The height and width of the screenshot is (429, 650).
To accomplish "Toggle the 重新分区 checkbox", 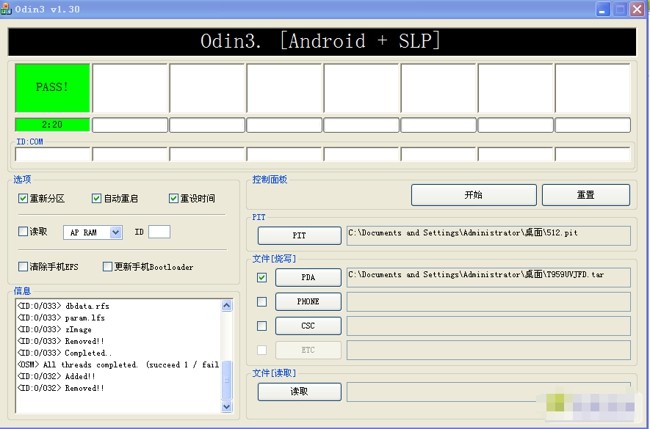I will [x=23, y=198].
